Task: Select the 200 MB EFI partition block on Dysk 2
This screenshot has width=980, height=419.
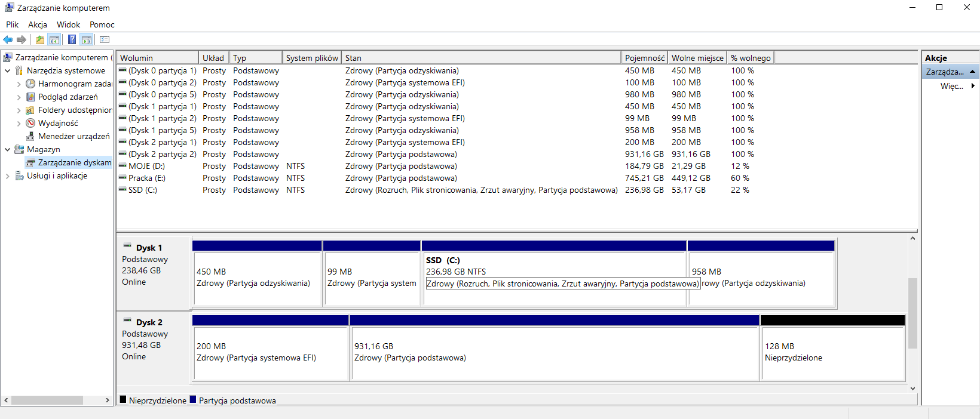Action: pyautogui.click(x=271, y=349)
